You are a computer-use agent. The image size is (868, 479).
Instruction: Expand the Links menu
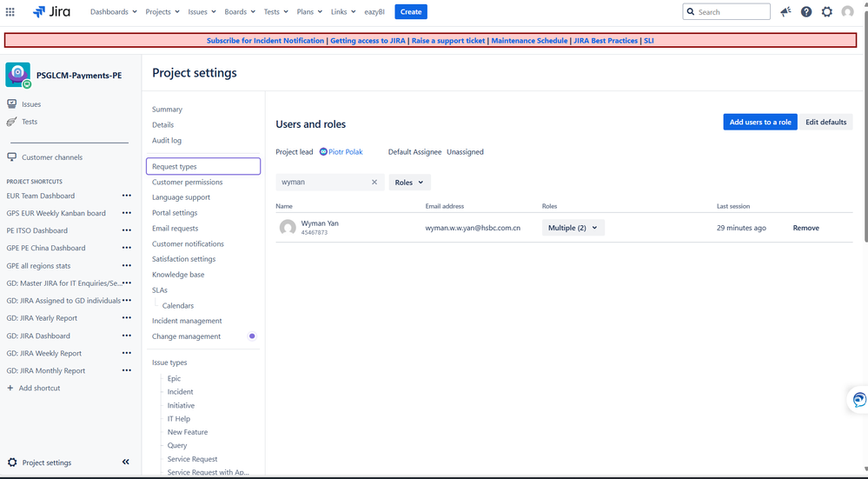[x=343, y=11]
